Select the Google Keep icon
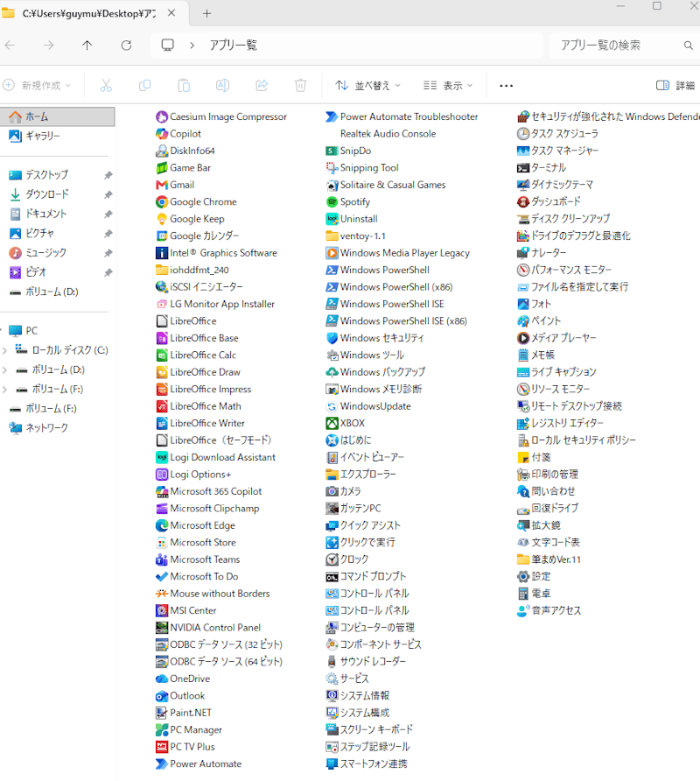 pos(161,219)
